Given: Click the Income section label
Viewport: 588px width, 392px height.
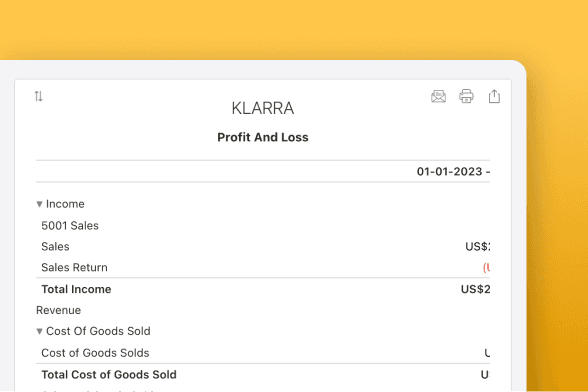Looking at the screenshot, I should pos(65,204).
